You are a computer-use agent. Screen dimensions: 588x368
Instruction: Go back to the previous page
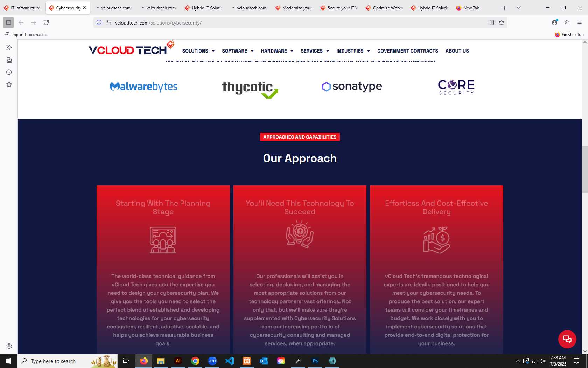click(x=21, y=22)
